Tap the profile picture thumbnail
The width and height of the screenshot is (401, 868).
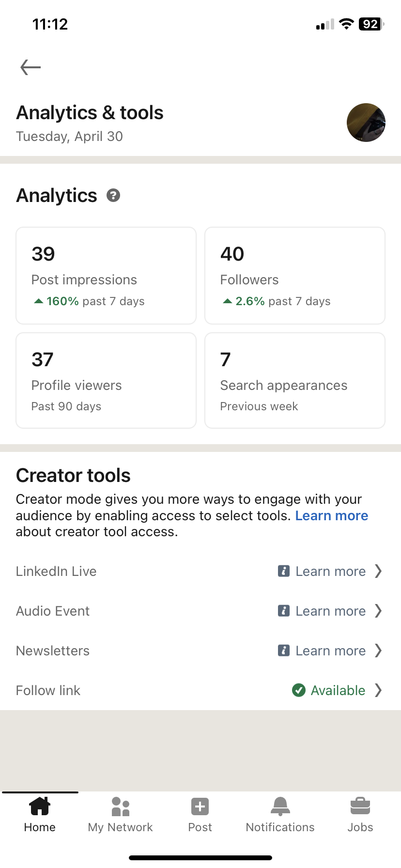[366, 123]
